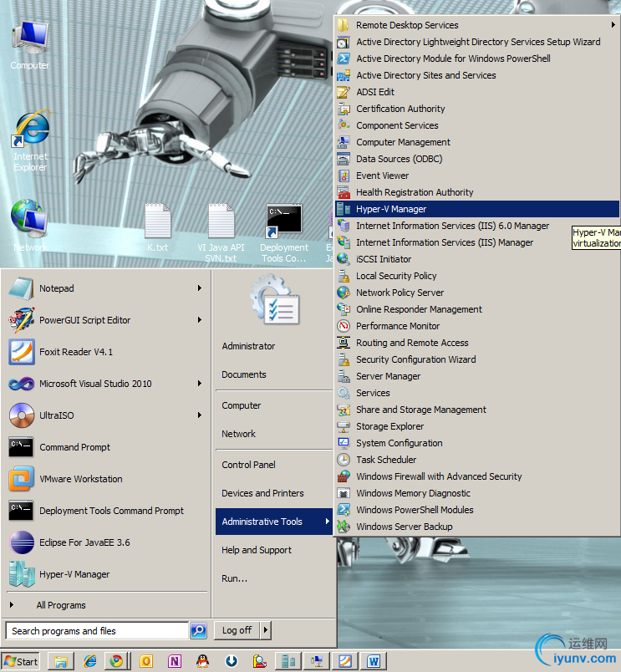Click the Data Sources (ODBC) icon
Screen dimensions: 621x672
tap(344, 159)
